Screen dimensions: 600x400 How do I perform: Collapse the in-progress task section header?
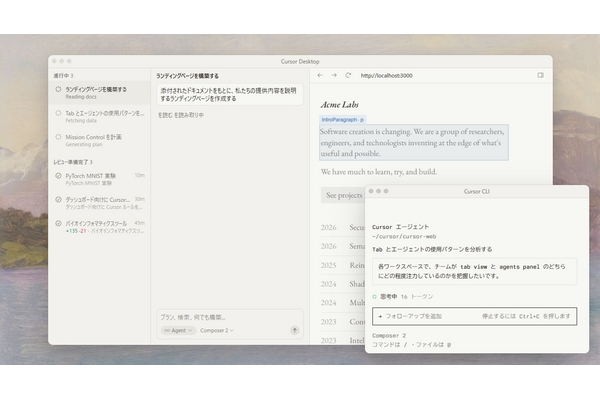point(66,75)
